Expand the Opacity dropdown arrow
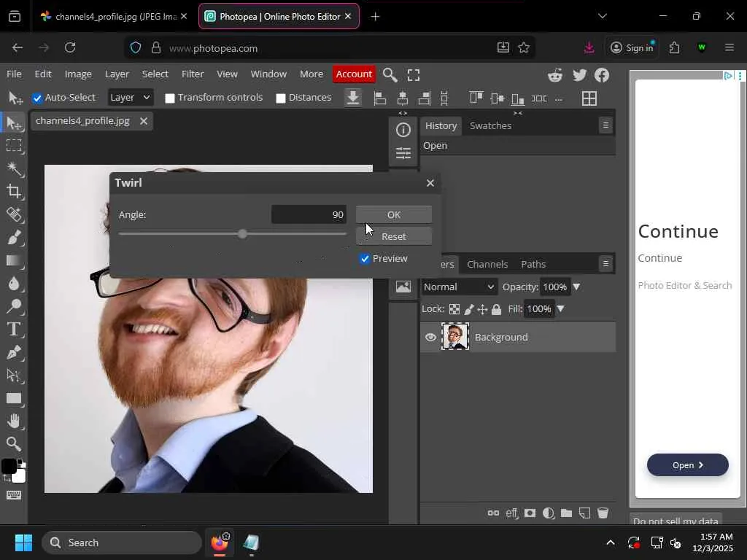 tap(576, 287)
